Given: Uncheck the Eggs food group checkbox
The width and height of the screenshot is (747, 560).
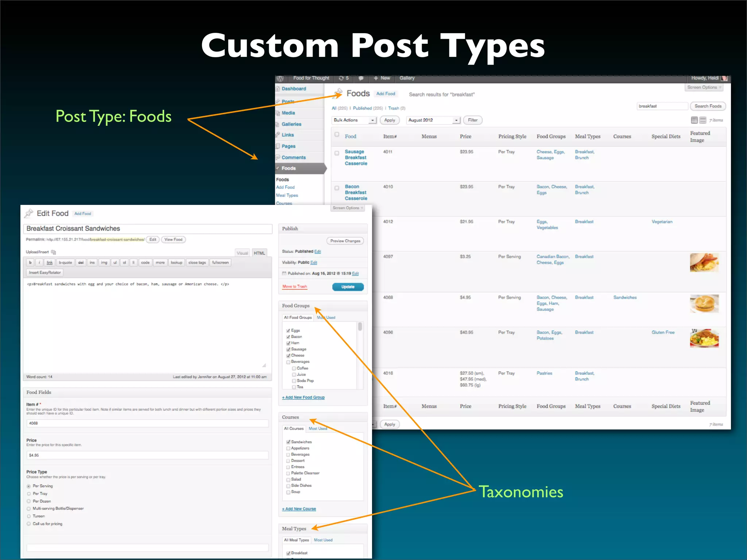Looking at the screenshot, I should coord(288,331).
